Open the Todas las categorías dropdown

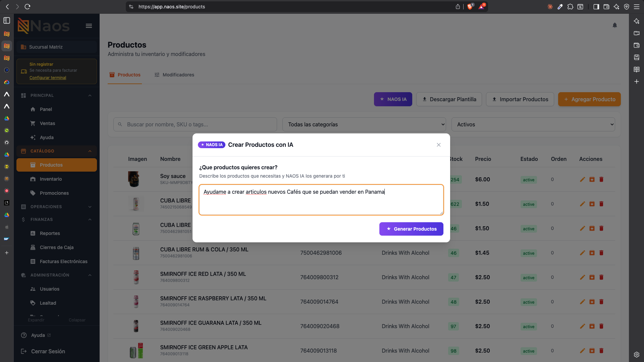pos(364,124)
